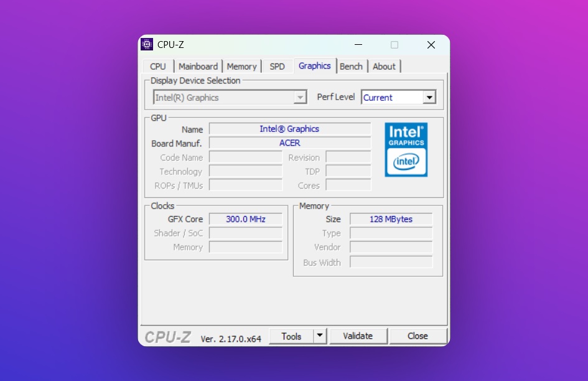Click the Memory Size 128 MBytes field
The height and width of the screenshot is (381, 588).
(391, 219)
